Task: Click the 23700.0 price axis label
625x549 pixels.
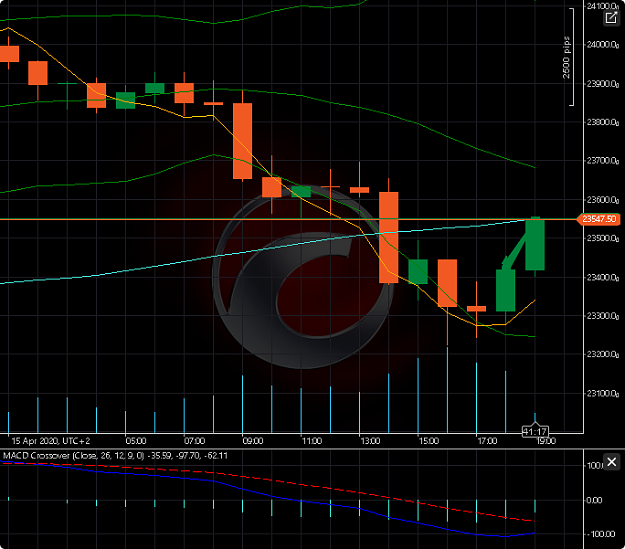Action: [602, 161]
